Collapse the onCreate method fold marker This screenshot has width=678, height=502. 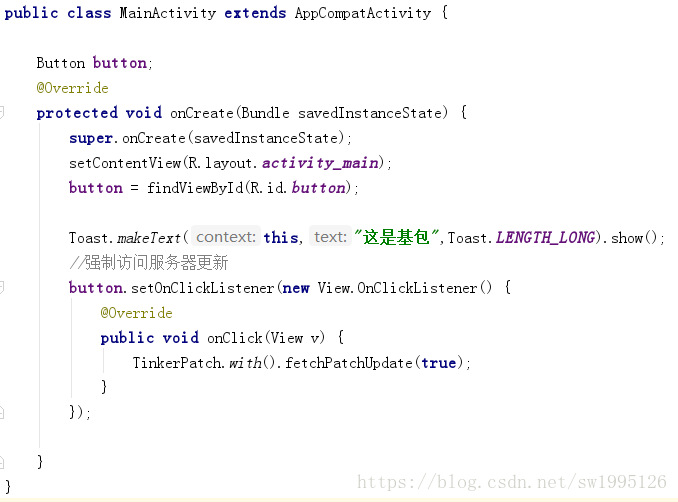(2, 113)
